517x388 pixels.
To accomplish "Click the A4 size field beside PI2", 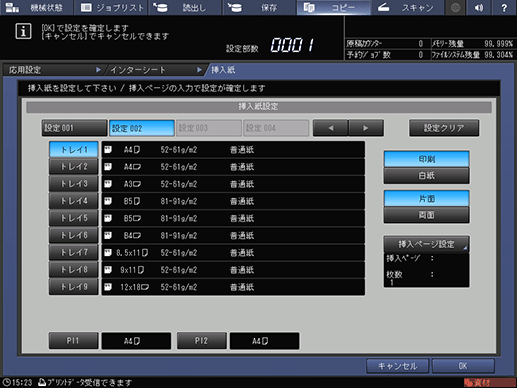I will tap(264, 341).
